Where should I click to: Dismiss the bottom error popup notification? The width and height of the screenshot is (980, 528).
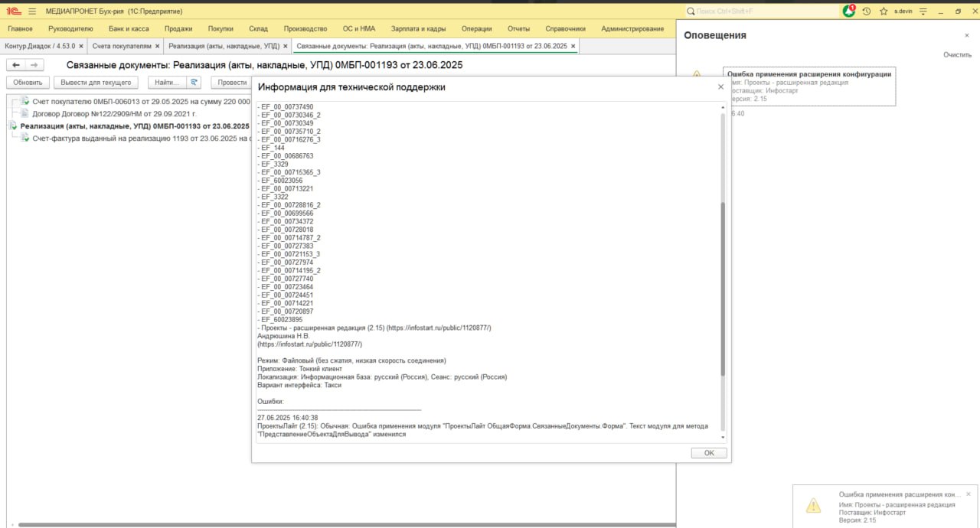coord(969,494)
